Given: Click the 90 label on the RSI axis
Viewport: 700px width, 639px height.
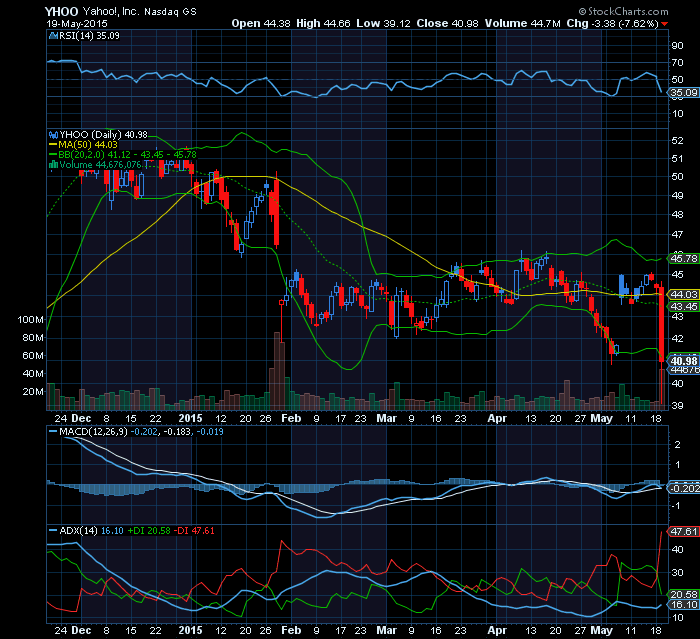Looking at the screenshot, I should tap(677, 46).
